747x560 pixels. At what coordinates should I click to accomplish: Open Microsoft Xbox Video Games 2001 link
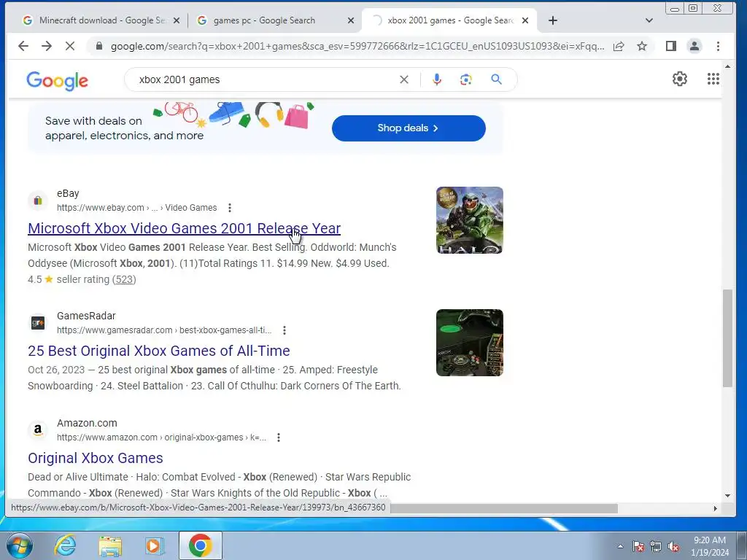point(185,228)
